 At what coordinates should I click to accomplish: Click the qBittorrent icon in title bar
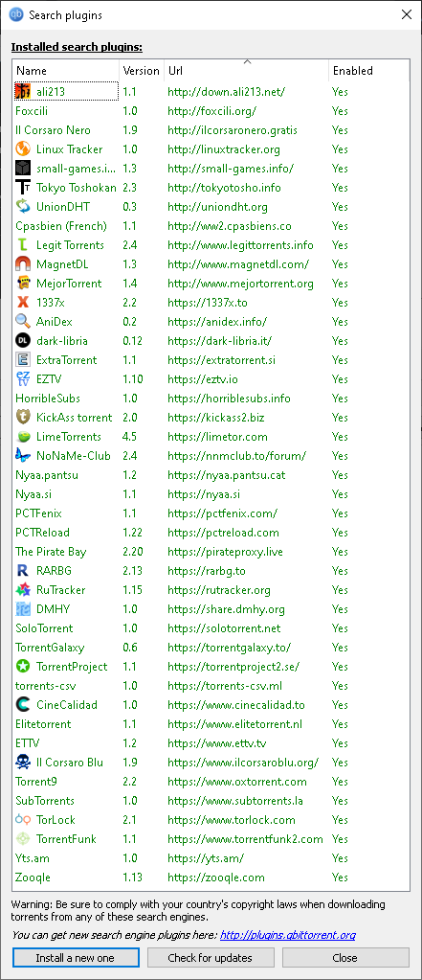tap(17, 14)
